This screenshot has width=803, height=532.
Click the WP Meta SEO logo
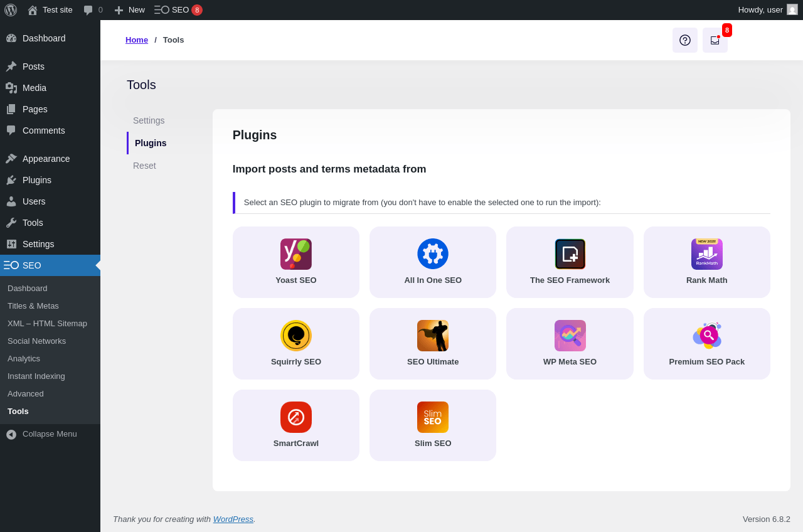pos(570,336)
